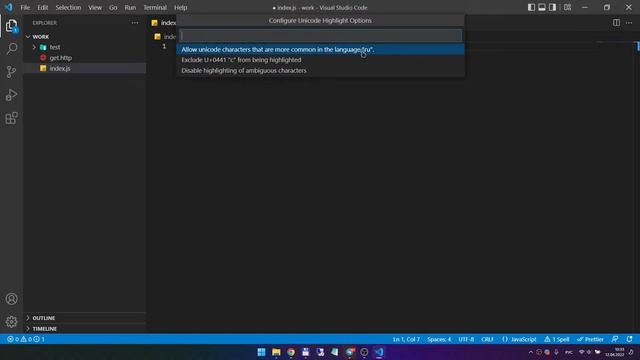This screenshot has height=360, width=640.
Task: Open Explorer views and more actions
Action: (135, 23)
